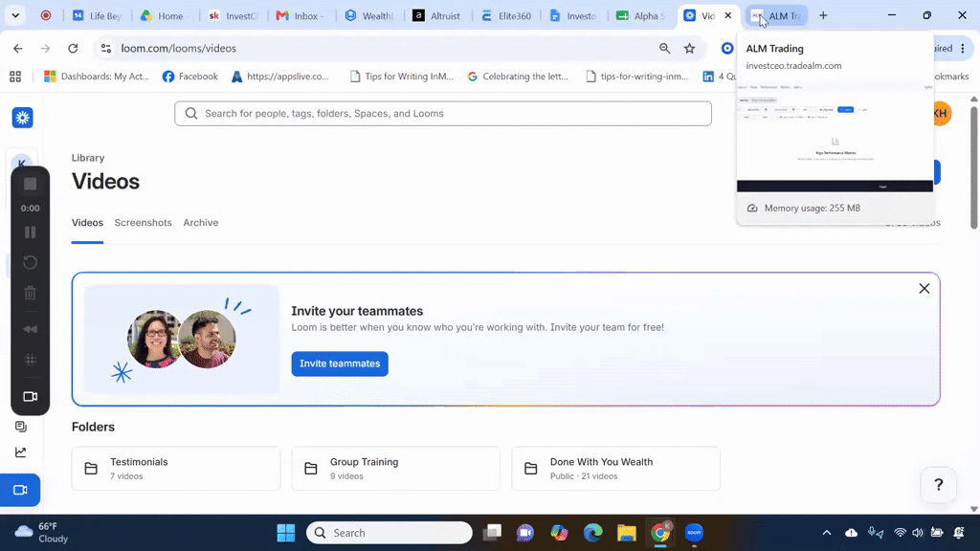Expand the tab search dropdown arrow
The width and height of the screenshot is (980, 551).
(15, 15)
